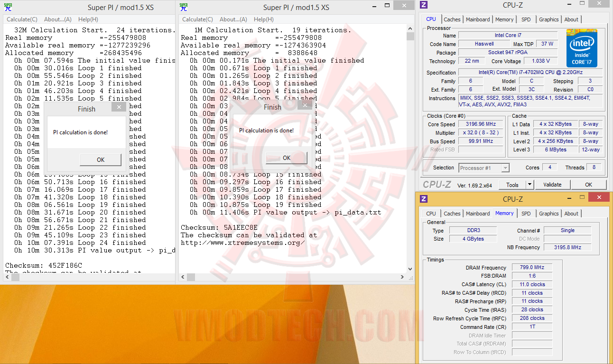The image size is (613, 364).
Task: Click the Level 3 cache value '6 MBytes'
Action: (556, 149)
